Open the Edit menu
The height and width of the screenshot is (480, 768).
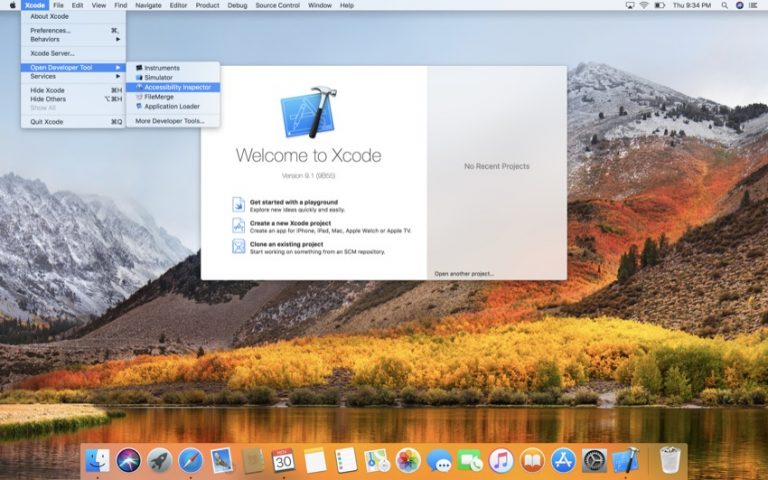click(x=77, y=5)
